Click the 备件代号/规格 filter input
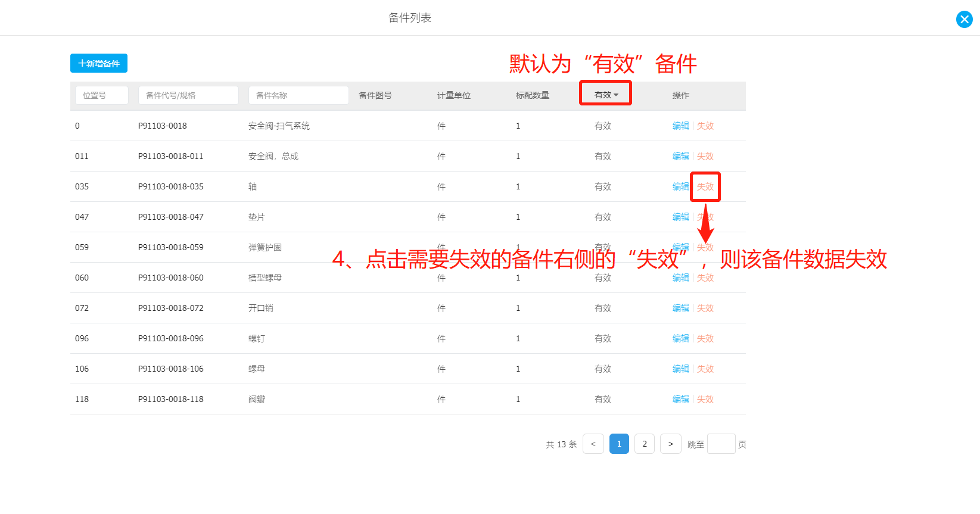980x514 pixels. [x=188, y=95]
